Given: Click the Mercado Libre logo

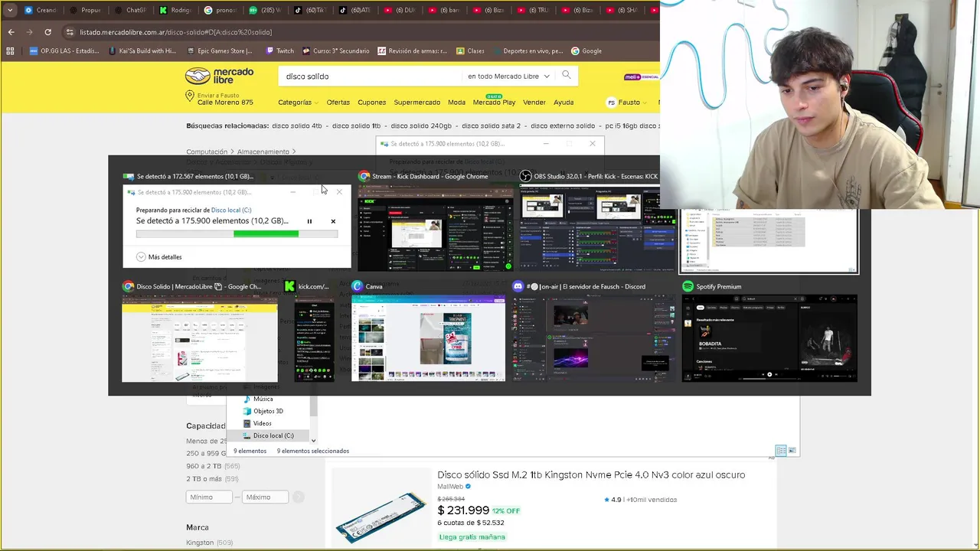Looking at the screenshot, I should tap(219, 76).
